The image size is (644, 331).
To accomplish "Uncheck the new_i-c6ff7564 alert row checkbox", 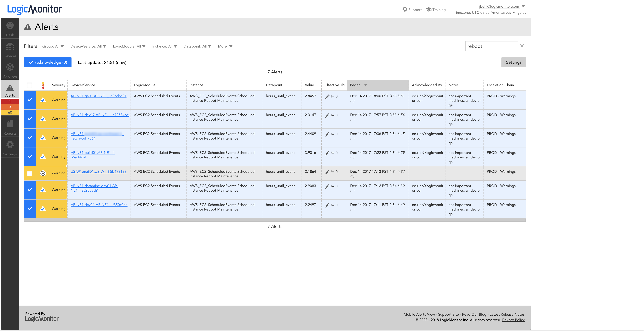I will click(x=30, y=138).
